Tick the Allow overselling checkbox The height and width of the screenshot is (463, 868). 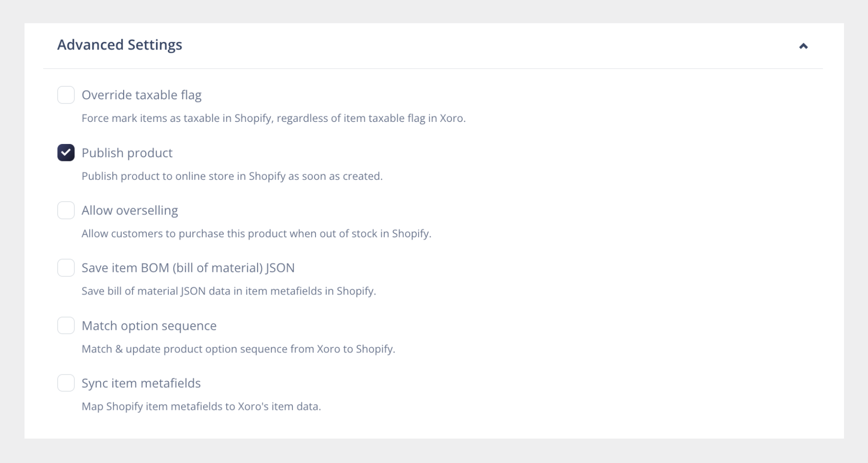pos(66,210)
